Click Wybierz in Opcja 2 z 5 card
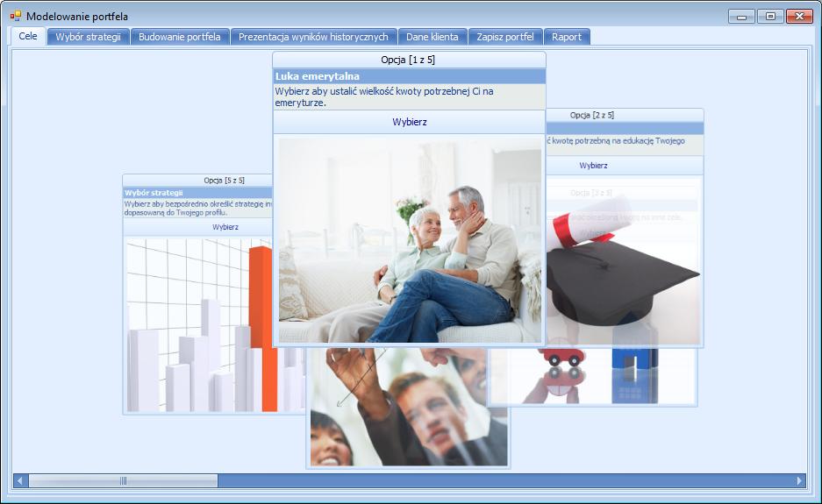The height and width of the screenshot is (504, 822). click(593, 166)
